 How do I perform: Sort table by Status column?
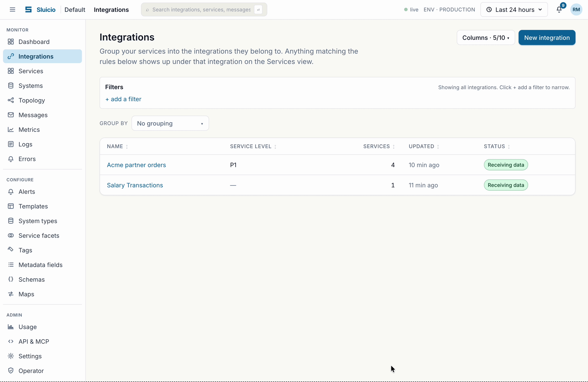(x=497, y=146)
